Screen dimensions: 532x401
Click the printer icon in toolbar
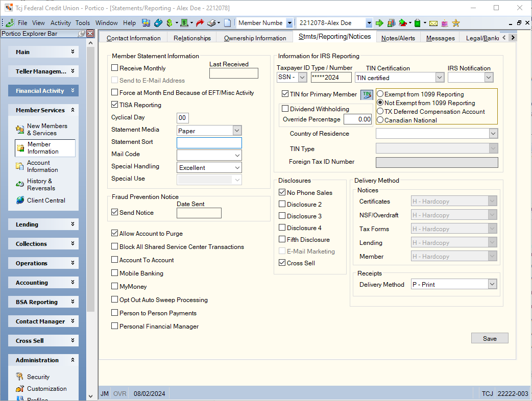click(212, 23)
